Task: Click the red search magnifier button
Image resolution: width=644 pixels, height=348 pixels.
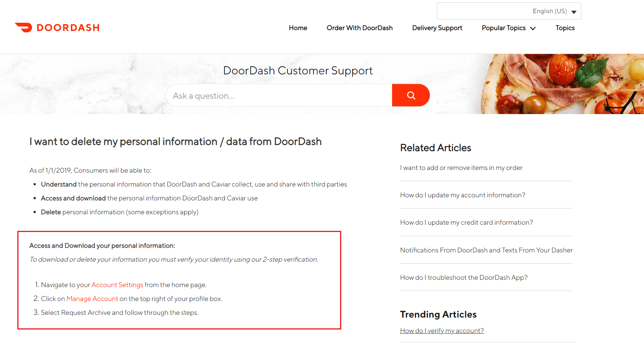Action: [411, 95]
